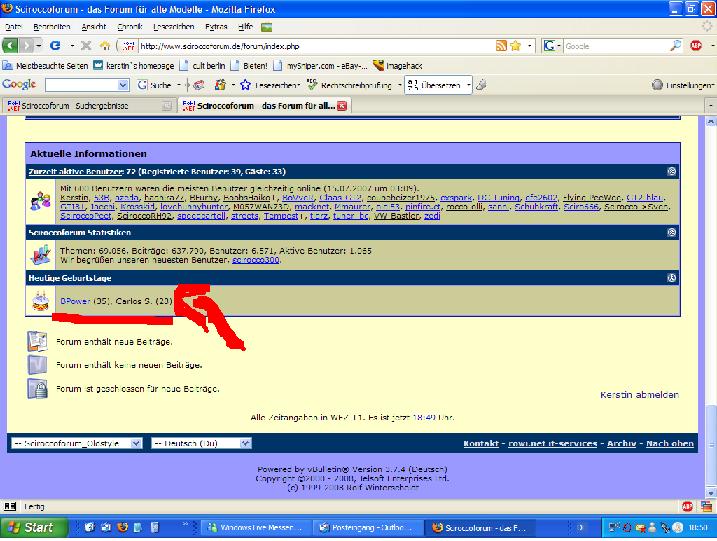Open the cult berlin bookmark

click(203, 65)
